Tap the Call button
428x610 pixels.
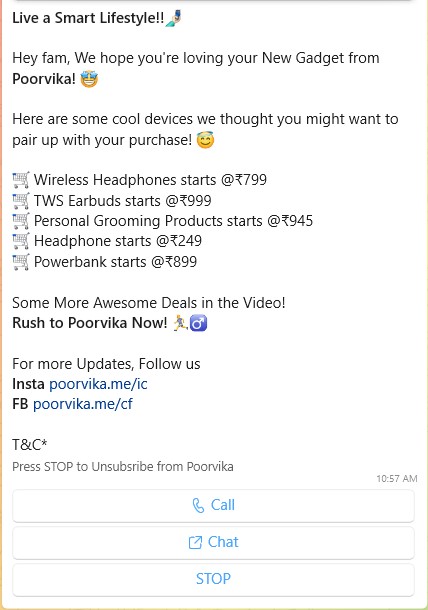(213, 505)
